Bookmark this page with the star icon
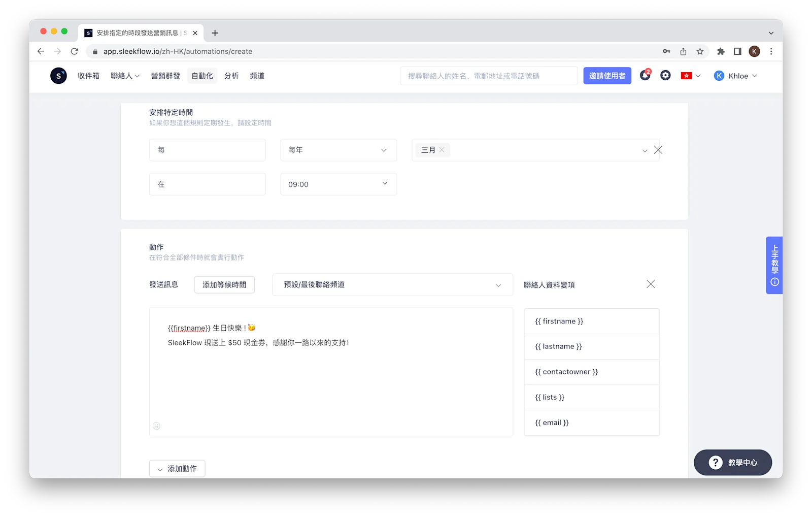 700,51
